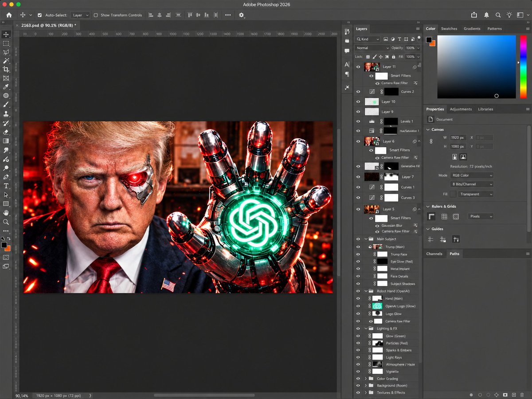Toggle the Auto-Select checkbox
The width and height of the screenshot is (532, 399).
[x=39, y=15]
